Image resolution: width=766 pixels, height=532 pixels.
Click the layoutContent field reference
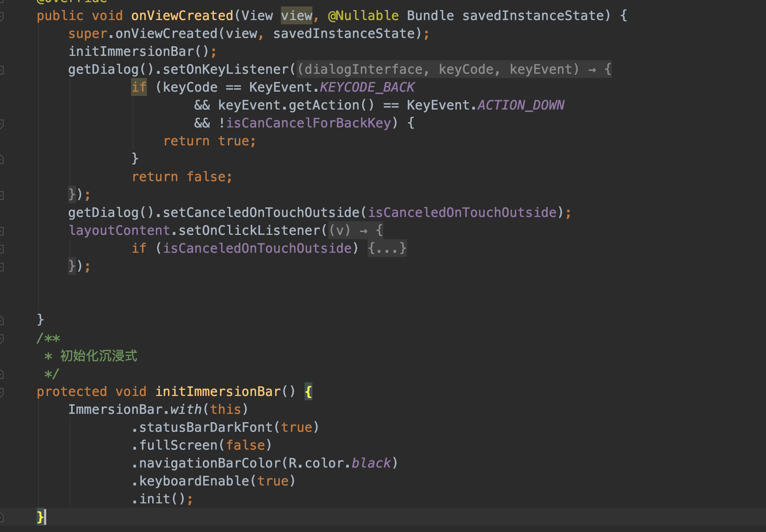click(x=119, y=231)
